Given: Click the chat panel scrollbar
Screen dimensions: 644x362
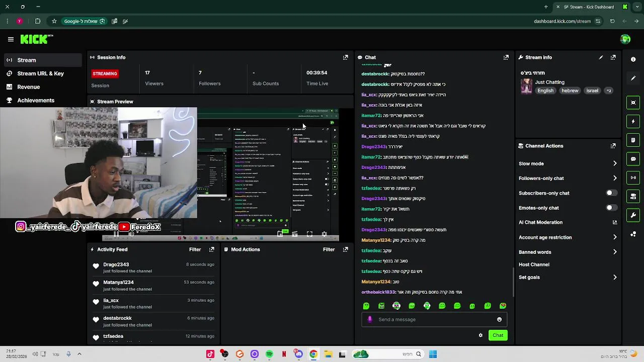Looking at the screenshot, I should (513, 282).
